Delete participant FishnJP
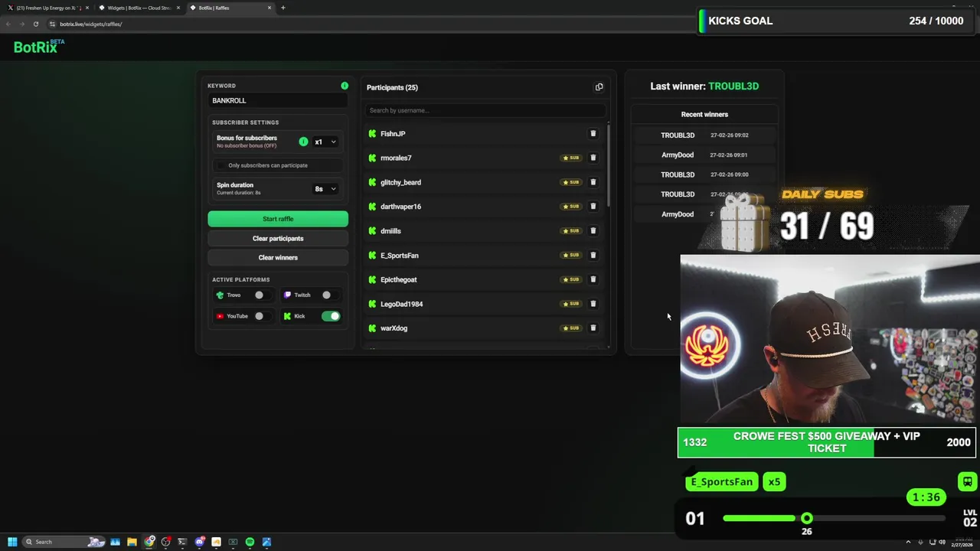980x551 pixels. [593, 133]
